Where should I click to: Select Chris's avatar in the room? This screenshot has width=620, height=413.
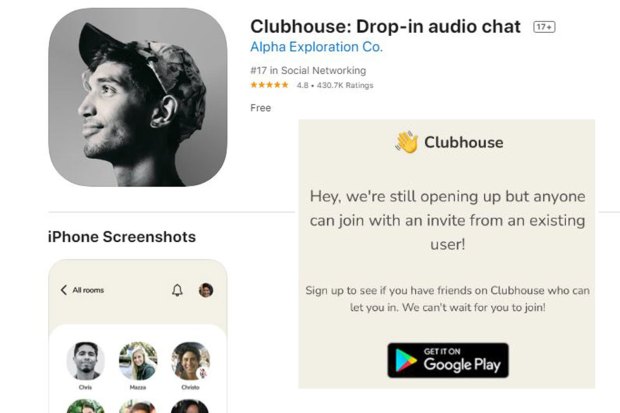click(x=85, y=361)
